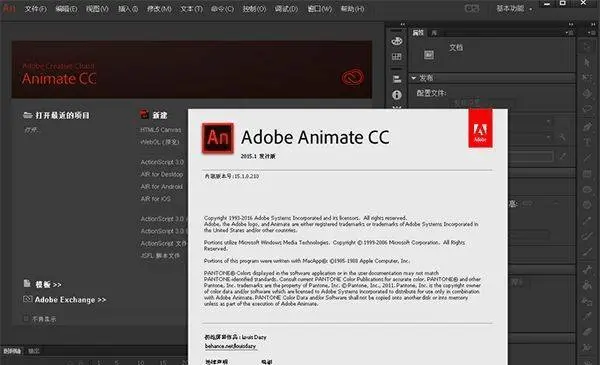
Task: Select the Bone tool
Action: 587,269
